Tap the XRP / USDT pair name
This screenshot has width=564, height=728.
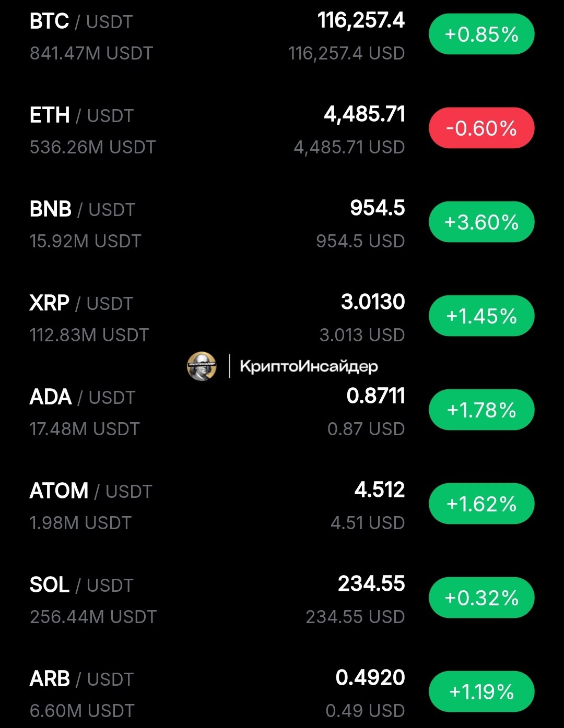(81, 303)
